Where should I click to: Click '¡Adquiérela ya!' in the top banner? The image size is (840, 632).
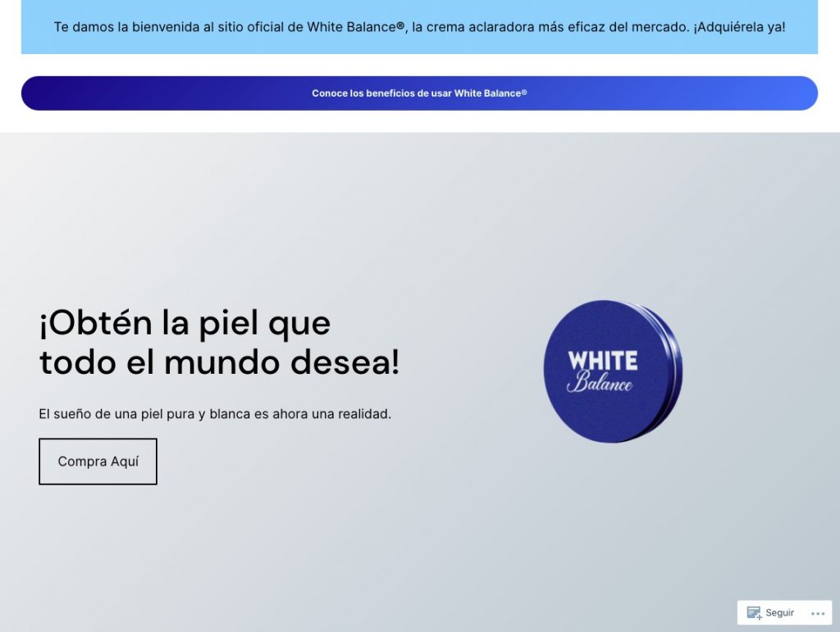pos(738,27)
